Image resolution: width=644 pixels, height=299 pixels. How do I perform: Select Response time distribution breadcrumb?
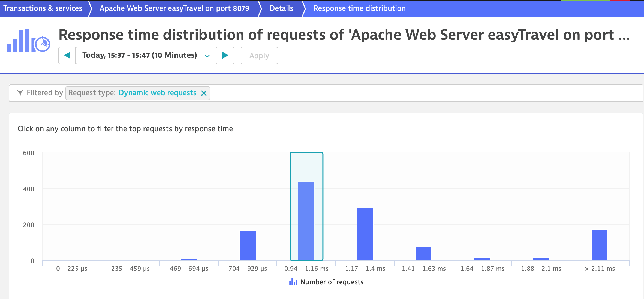coord(359,8)
